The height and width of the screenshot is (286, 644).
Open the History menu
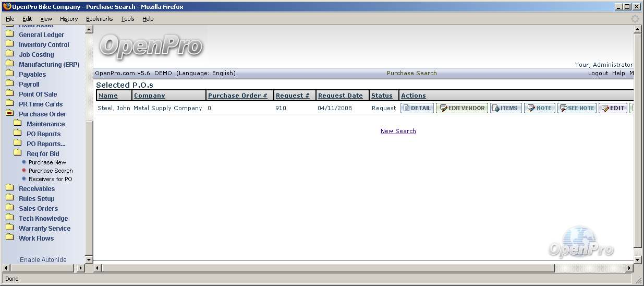[69, 19]
